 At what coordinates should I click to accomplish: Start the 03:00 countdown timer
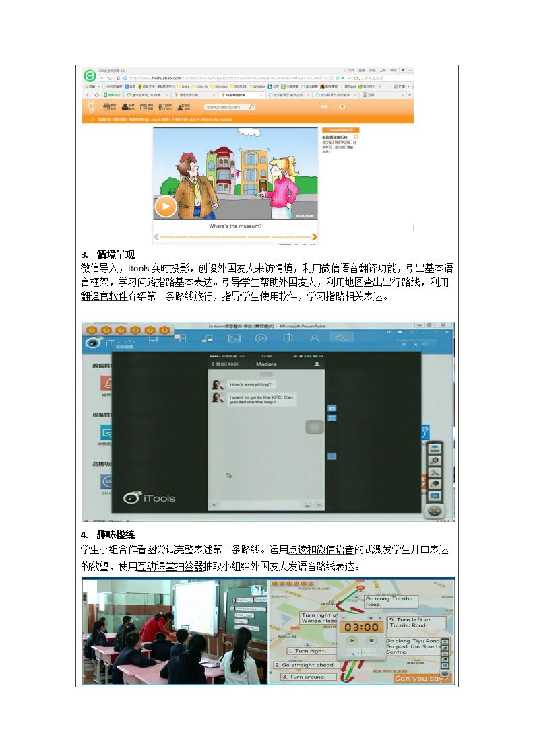pos(352,640)
